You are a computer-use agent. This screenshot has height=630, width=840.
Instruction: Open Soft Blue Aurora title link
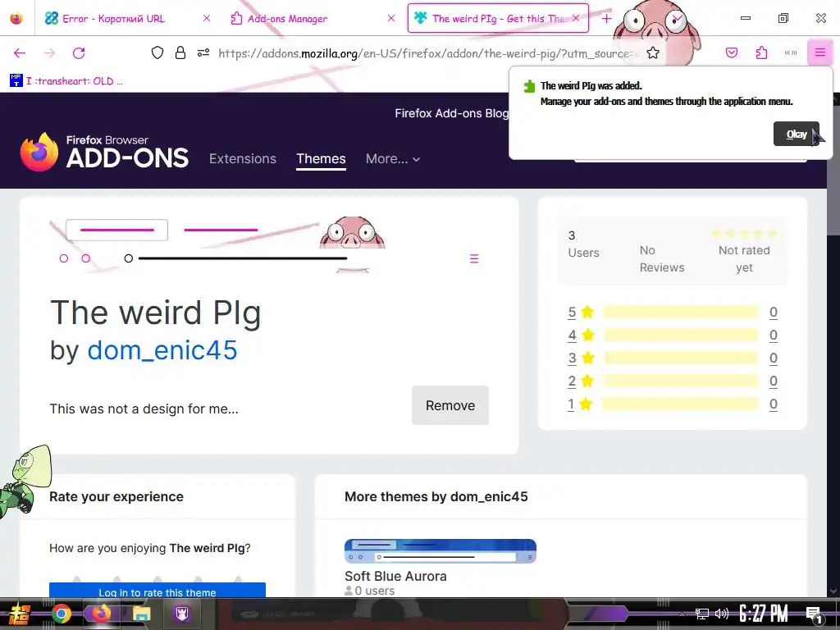coord(395,576)
